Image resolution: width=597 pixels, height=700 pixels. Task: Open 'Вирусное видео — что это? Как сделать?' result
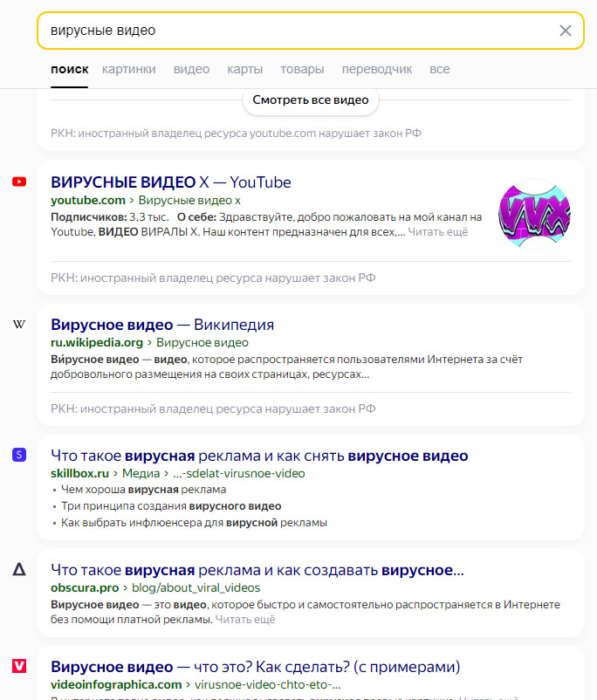(x=256, y=667)
